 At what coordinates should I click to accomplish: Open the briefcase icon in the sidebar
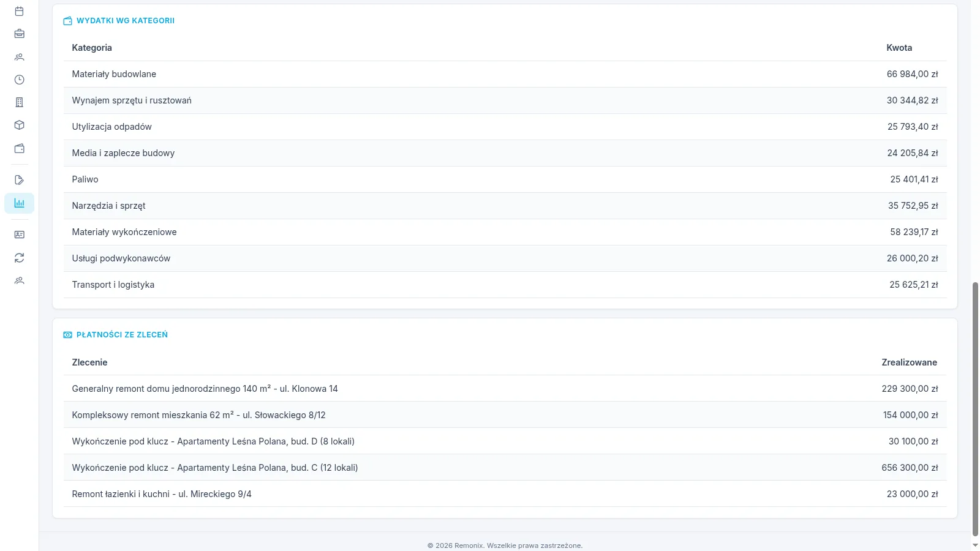[19, 34]
